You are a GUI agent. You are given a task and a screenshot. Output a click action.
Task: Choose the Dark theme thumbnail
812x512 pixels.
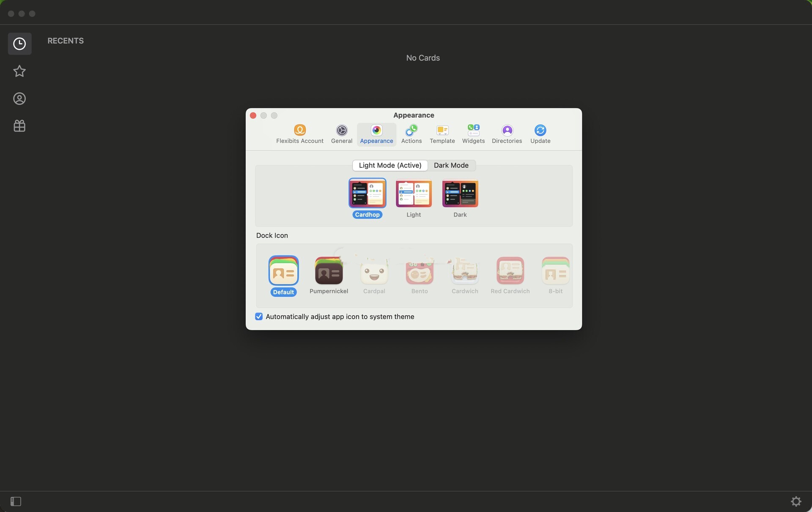pyautogui.click(x=460, y=193)
